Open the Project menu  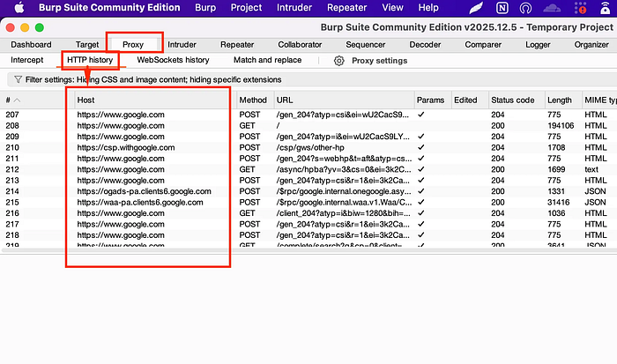(246, 7)
